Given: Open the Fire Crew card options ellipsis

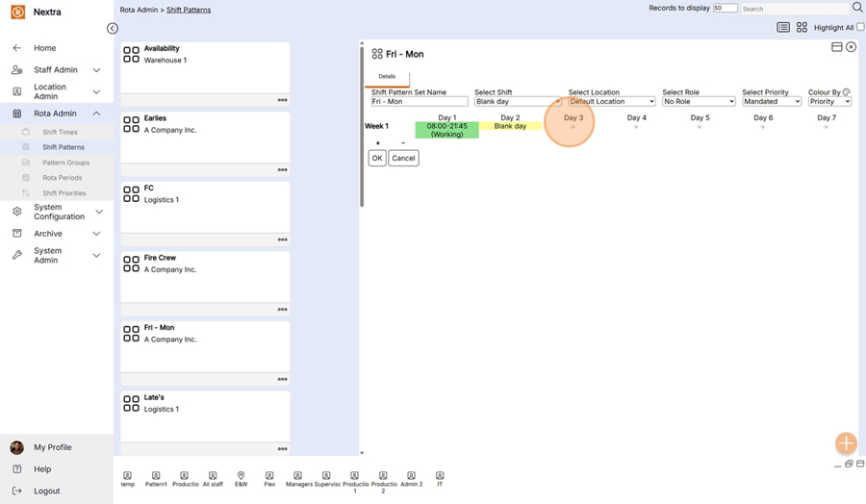Looking at the screenshot, I should coord(282,310).
